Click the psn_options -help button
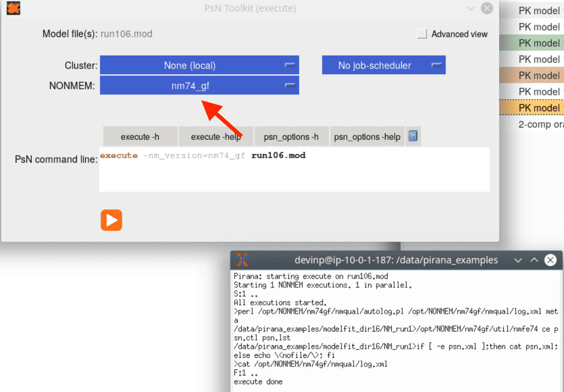Image resolution: width=564 pixels, height=392 pixels. click(367, 136)
